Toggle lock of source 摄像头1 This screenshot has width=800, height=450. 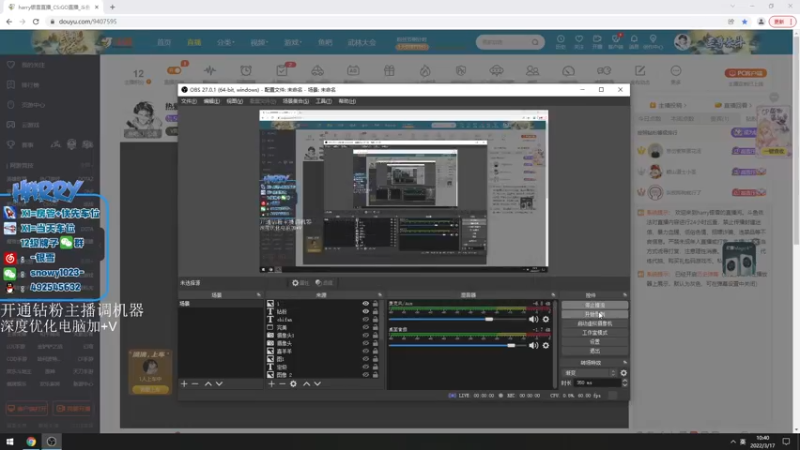point(376,335)
